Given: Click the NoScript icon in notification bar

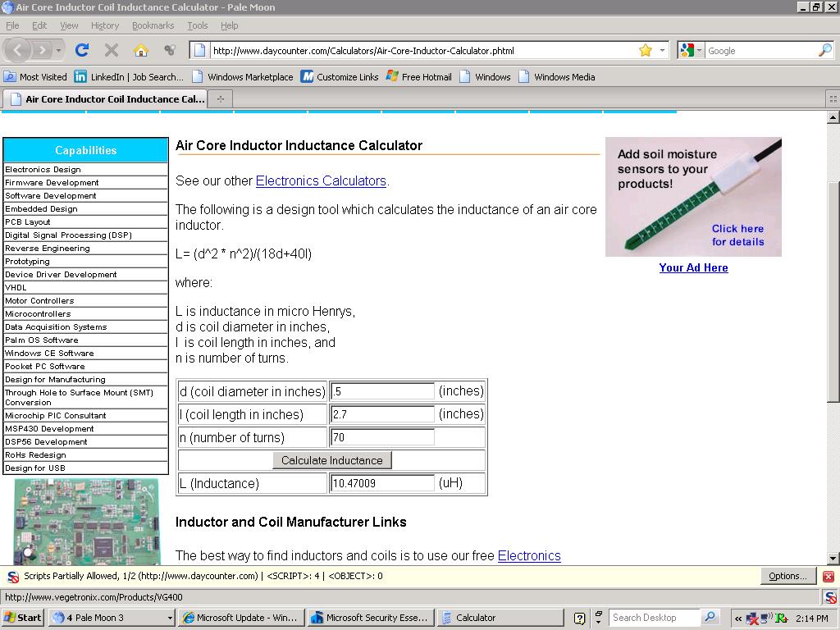Looking at the screenshot, I should pos(13,577).
